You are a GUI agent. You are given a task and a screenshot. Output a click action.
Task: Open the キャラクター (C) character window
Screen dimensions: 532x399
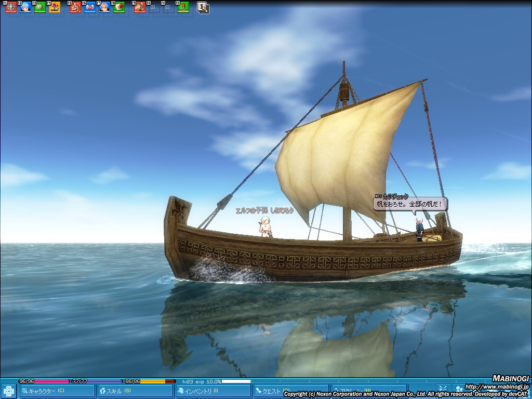[x=57, y=391]
